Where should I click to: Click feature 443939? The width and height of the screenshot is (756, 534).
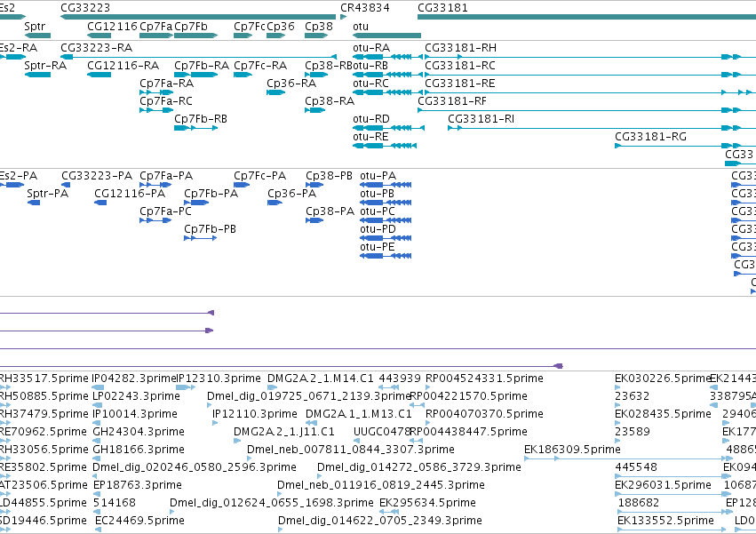click(388, 387)
